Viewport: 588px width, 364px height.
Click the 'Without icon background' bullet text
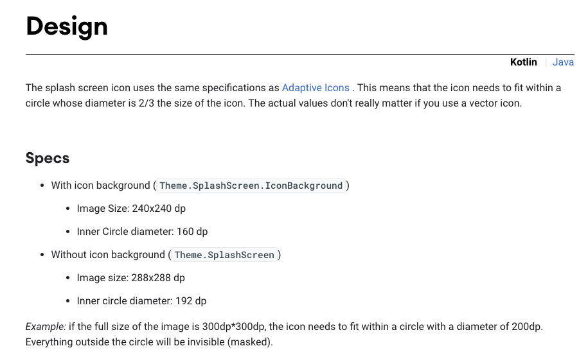coord(108,255)
